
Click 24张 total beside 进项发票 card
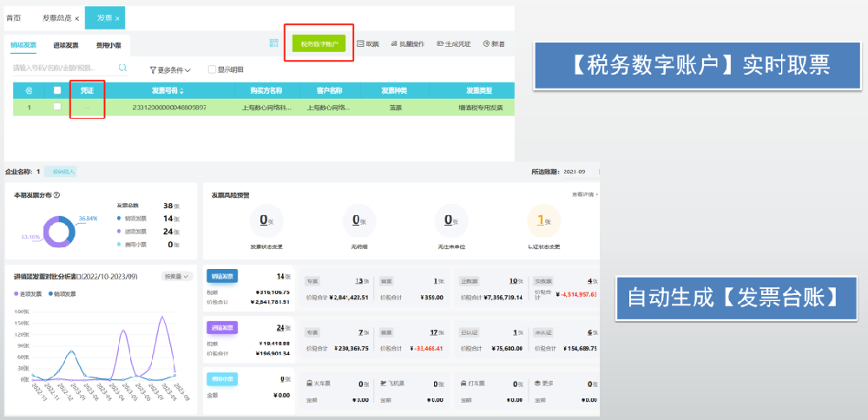(284, 328)
